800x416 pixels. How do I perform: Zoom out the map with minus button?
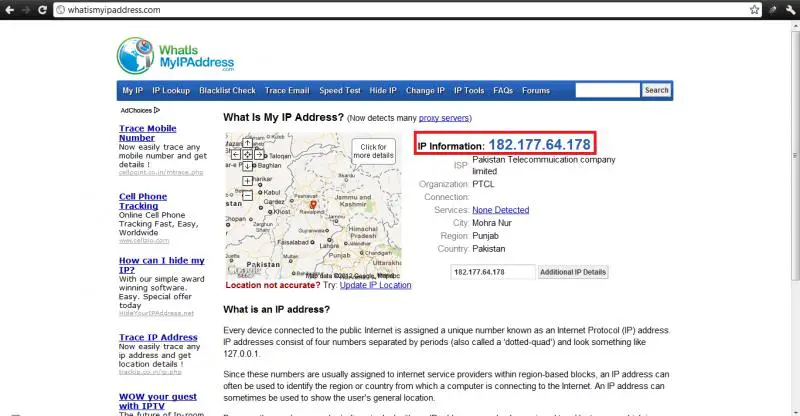247,195
